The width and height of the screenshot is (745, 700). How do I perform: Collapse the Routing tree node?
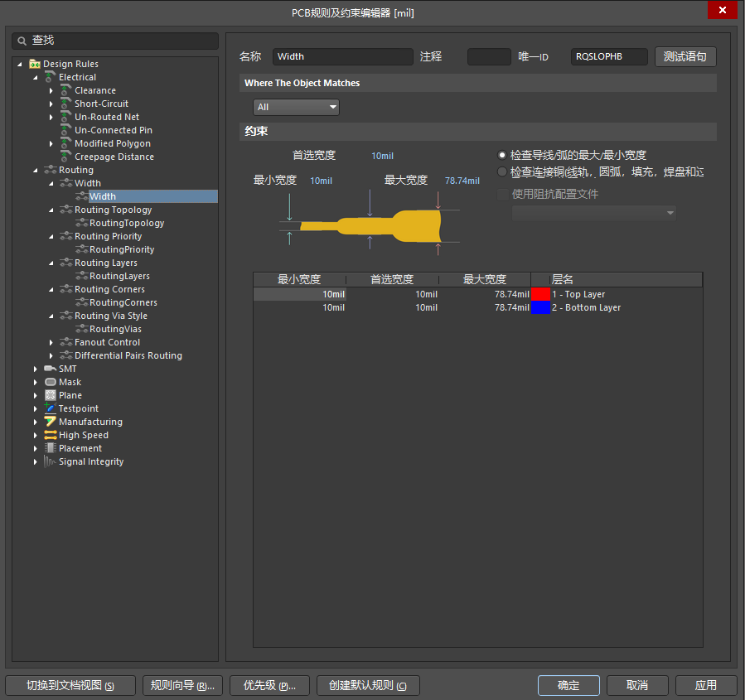coord(35,170)
